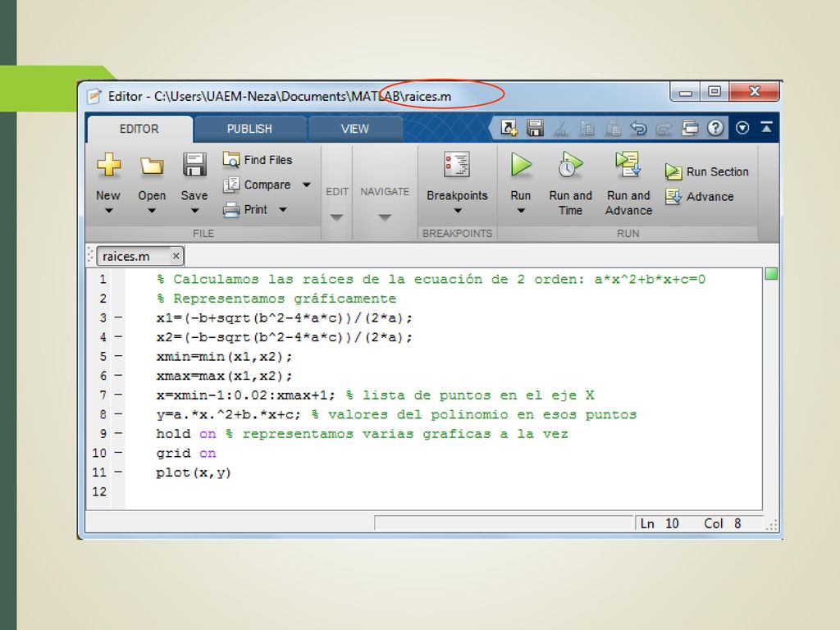Set breakpoint dash on line 10

coord(118,453)
